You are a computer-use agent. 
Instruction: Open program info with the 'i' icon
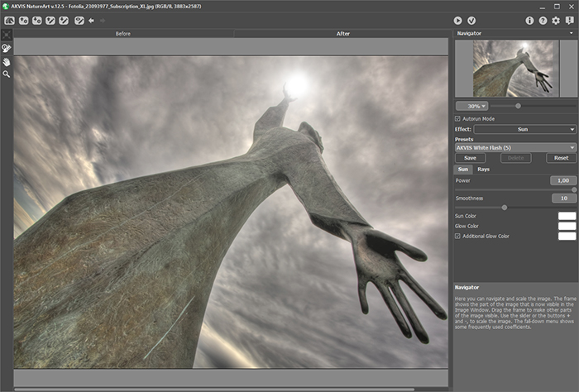(529, 20)
